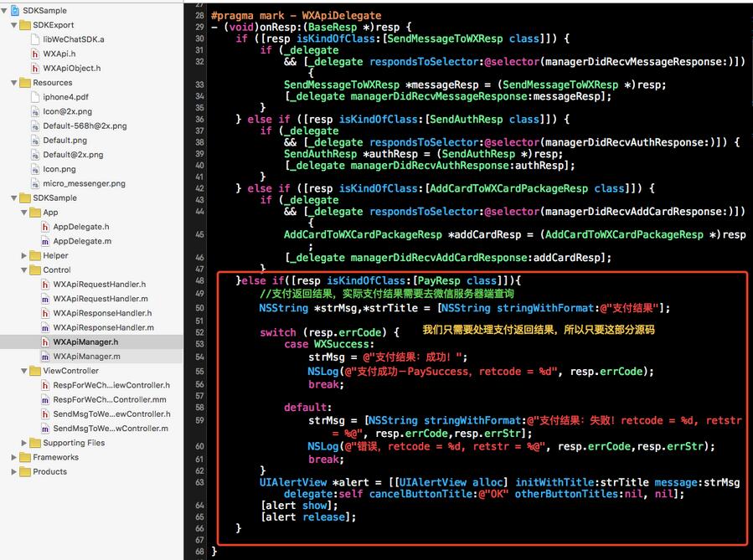Viewport: 753px width, 560px height.
Task: Expand the Products group
Action: [x=14, y=471]
